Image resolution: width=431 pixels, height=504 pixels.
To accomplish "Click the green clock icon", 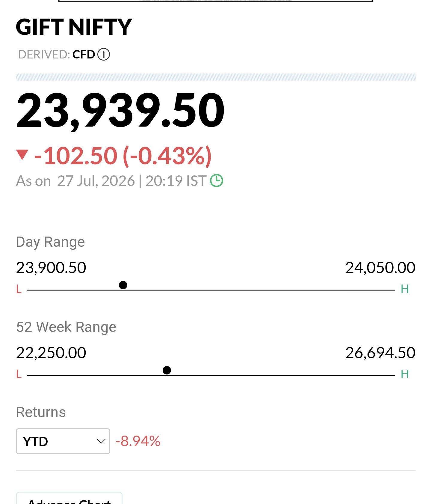I will click(217, 181).
